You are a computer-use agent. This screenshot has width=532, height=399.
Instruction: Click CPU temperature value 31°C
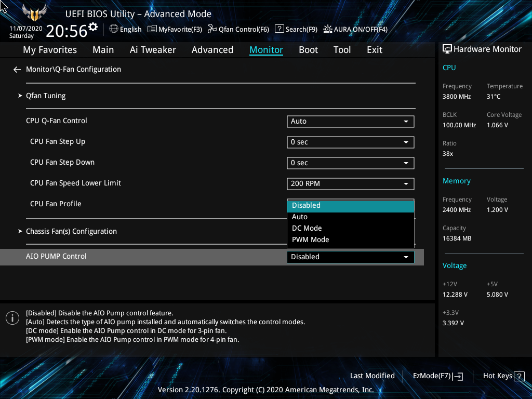click(494, 97)
